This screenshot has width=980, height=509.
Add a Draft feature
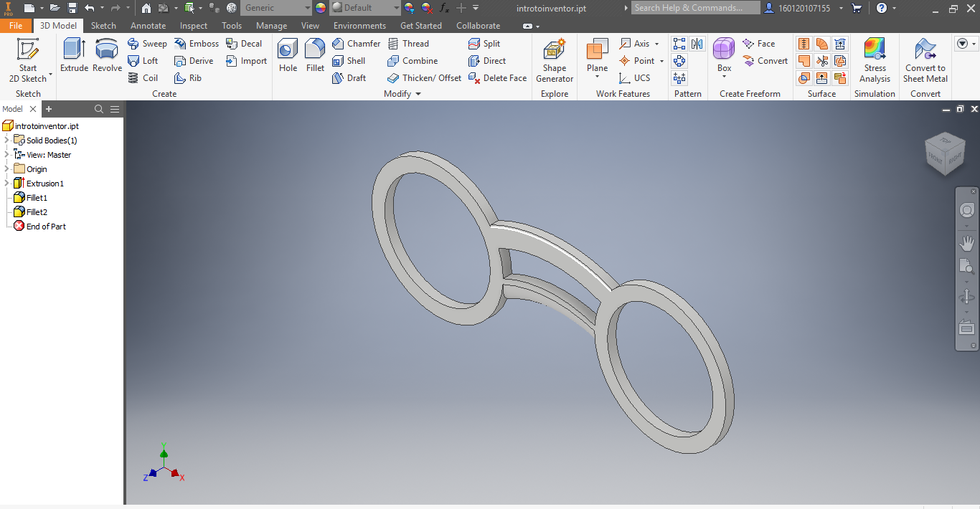(349, 78)
